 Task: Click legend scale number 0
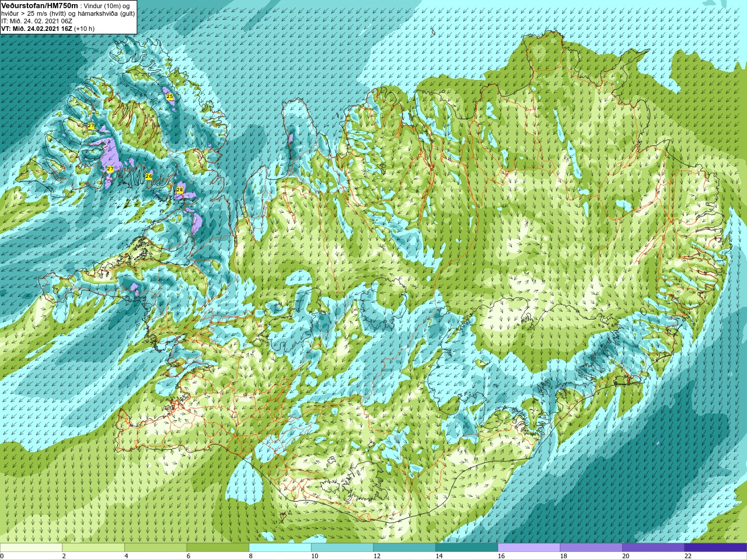pyautogui.click(x=2, y=556)
